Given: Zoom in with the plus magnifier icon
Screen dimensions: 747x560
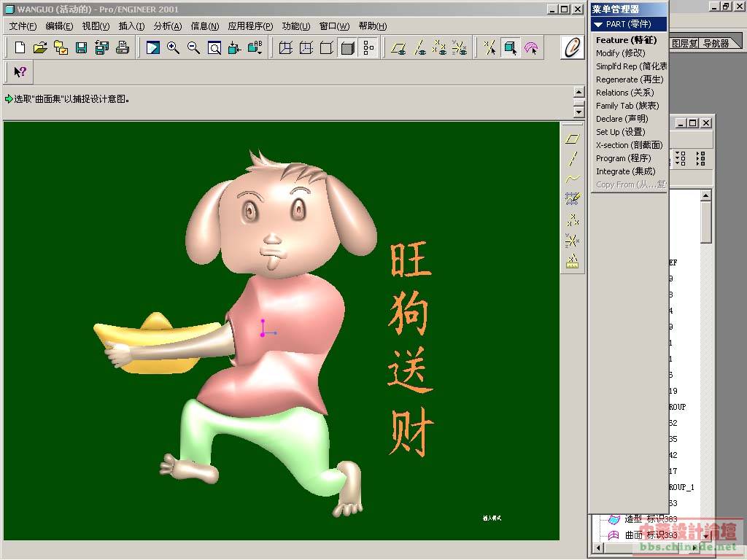Looking at the screenshot, I should pos(174,47).
